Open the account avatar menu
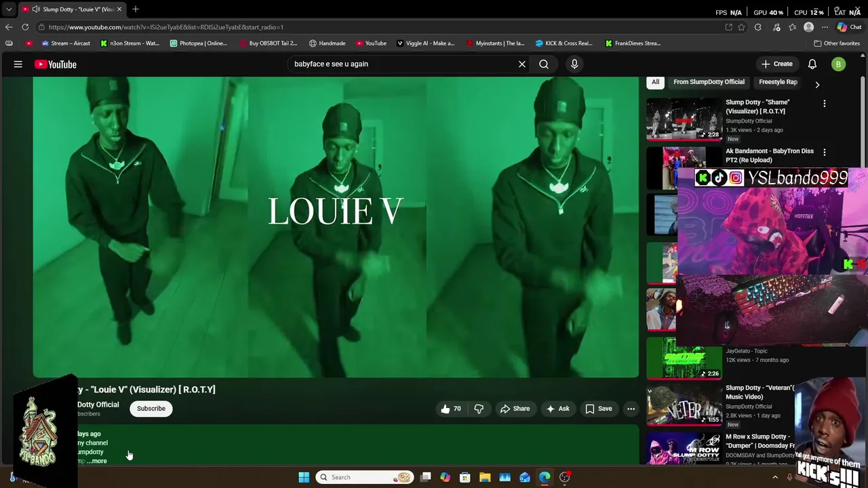Image resolution: width=868 pixels, height=488 pixels. pyautogui.click(x=839, y=64)
